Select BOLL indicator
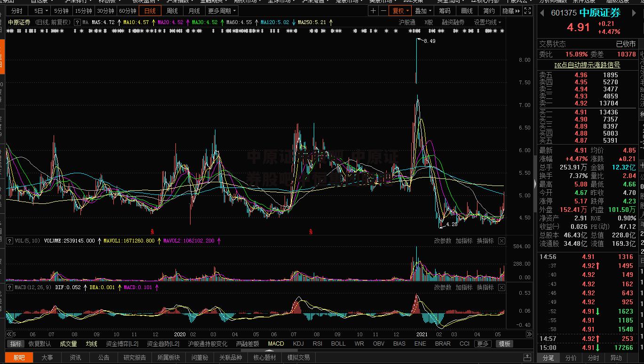Image resolution: width=644 pixels, height=364 pixels. (338, 344)
